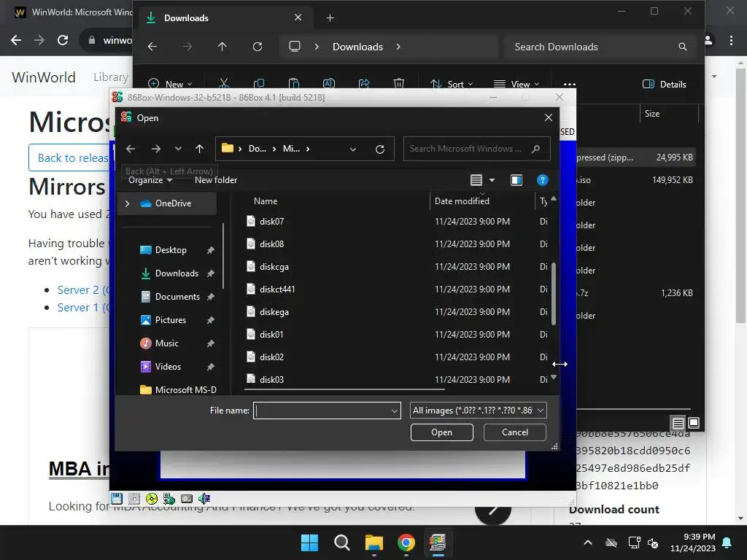Click Rename icon in File Explorer toolbar
Viewport: 747px width, 560px height.
coord(329,84)
